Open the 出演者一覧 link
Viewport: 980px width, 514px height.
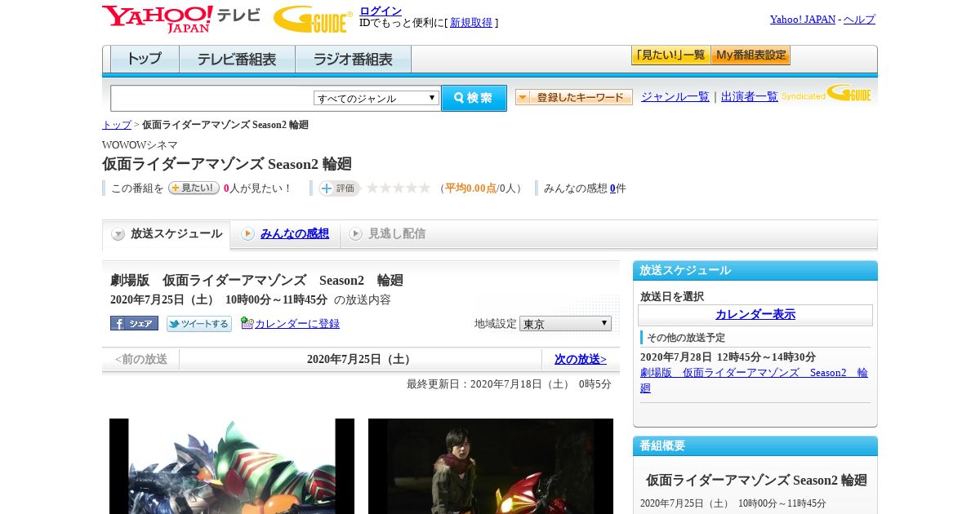click(750, 97)
